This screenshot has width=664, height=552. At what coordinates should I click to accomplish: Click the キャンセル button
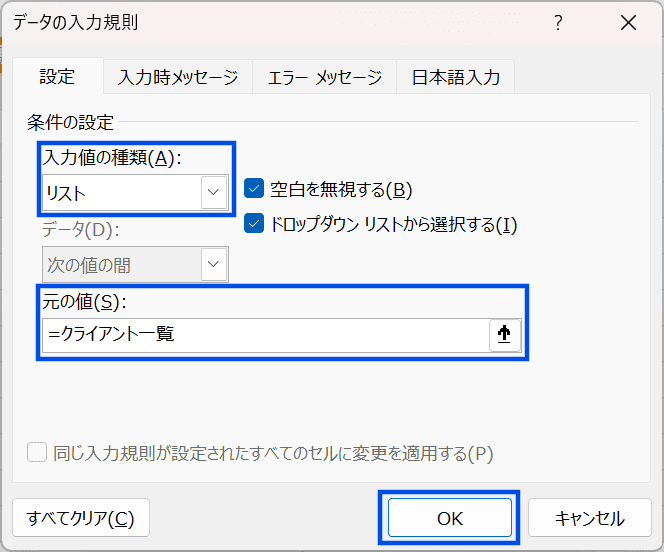point(589,518)
